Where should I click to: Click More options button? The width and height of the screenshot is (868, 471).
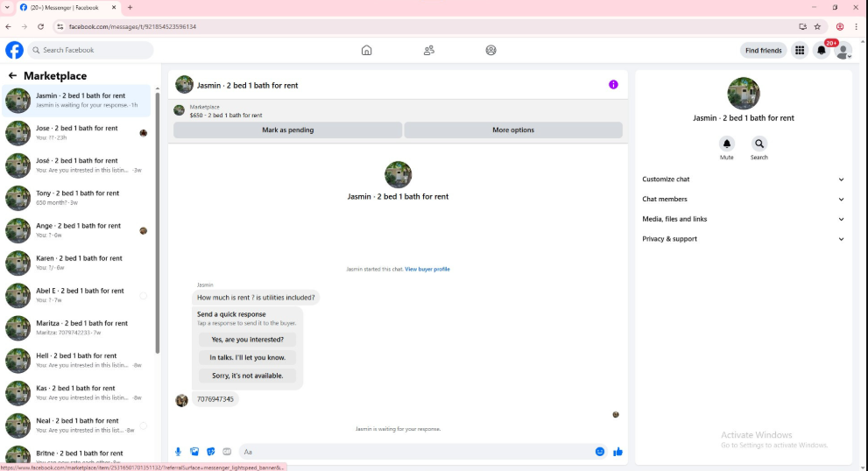[513, 130]
